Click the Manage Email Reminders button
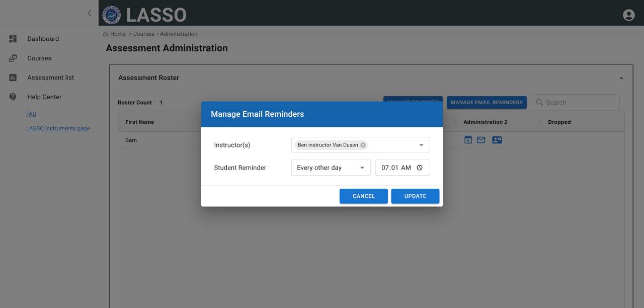This screenshot has width=644, height=308. tap(487, 102)
